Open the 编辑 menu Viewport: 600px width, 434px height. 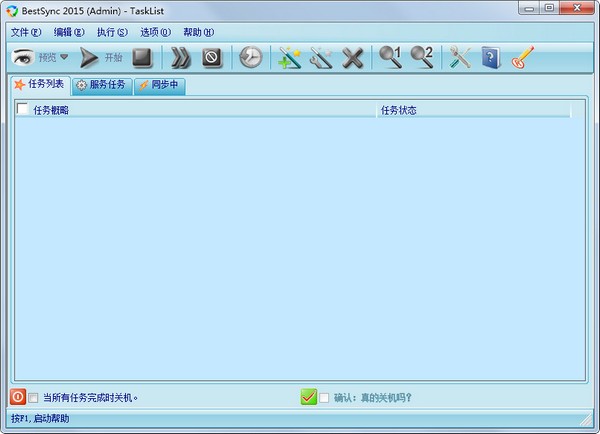(69, 32)
